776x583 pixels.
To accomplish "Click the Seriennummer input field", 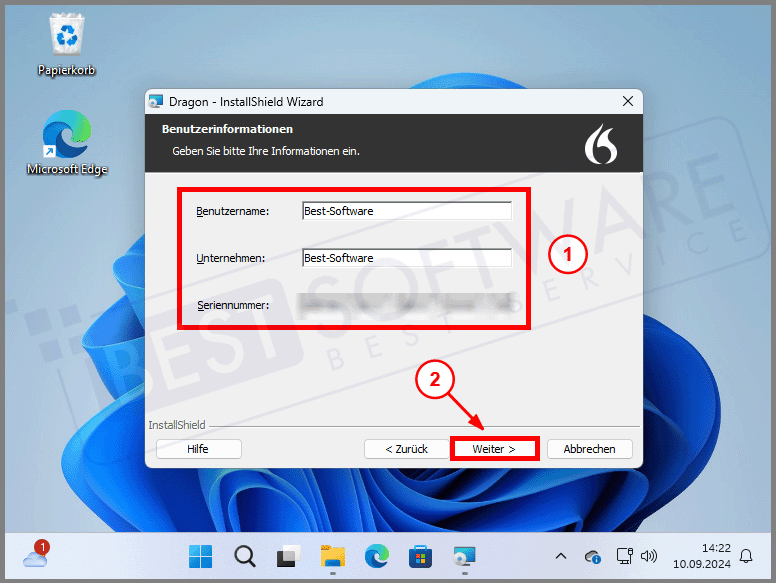I will (x=406, y=303).
